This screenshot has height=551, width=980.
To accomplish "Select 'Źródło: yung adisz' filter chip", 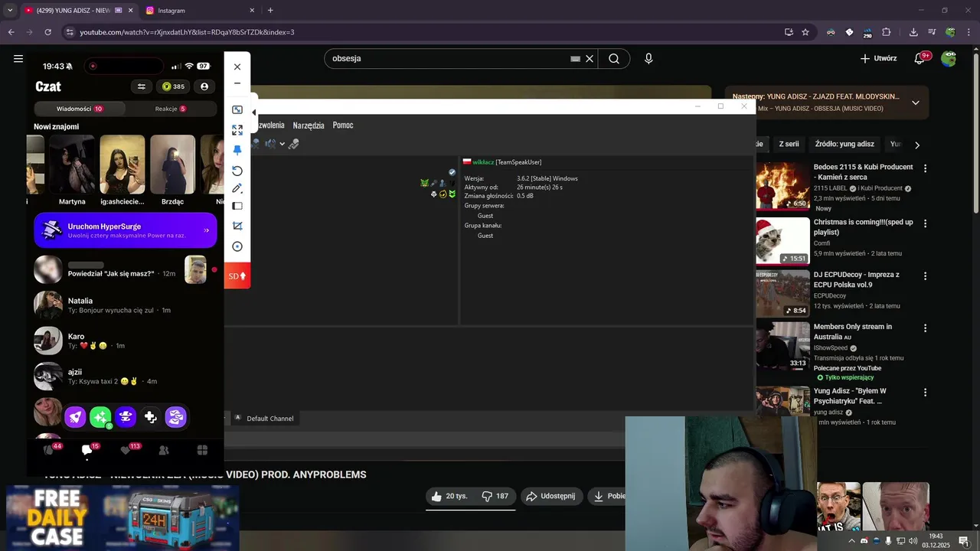I will pyautogui.click(x=844, y=144).
